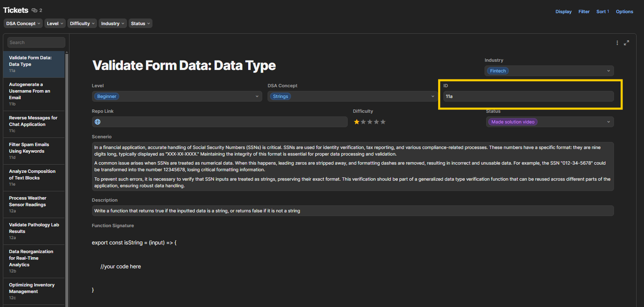Screen dimensions: 644x307
Task: Open the DSA Concept filter dropdown
Action: 23,23
